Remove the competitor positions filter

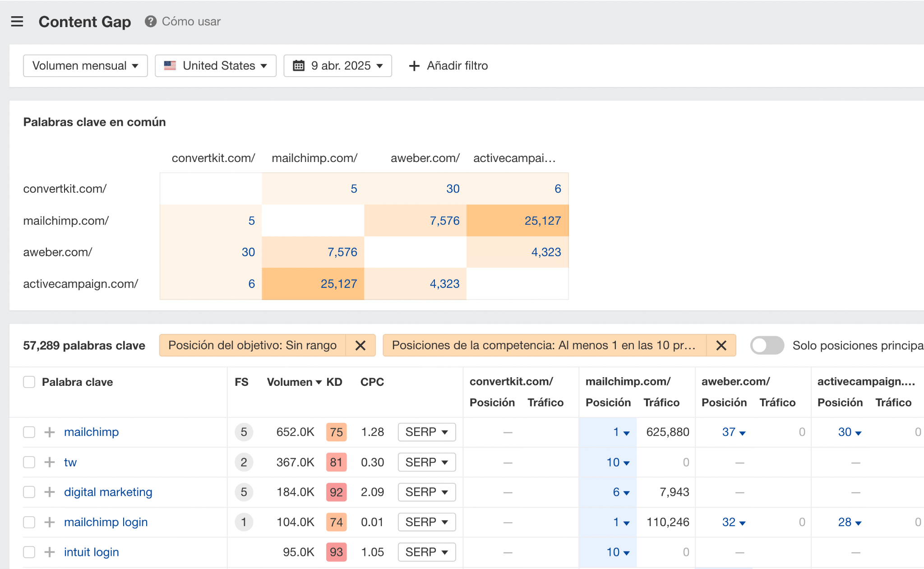[x=721, y=345]
